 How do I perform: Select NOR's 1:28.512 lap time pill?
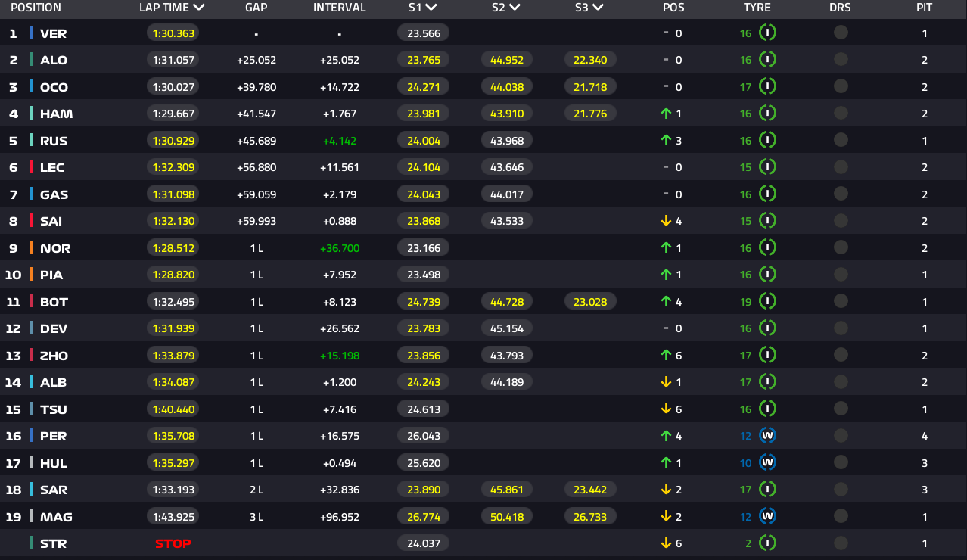173,248
